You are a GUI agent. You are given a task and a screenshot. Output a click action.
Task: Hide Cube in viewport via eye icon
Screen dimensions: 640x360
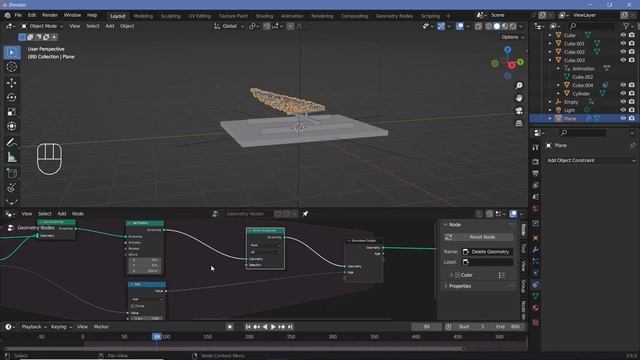point(623,35)
